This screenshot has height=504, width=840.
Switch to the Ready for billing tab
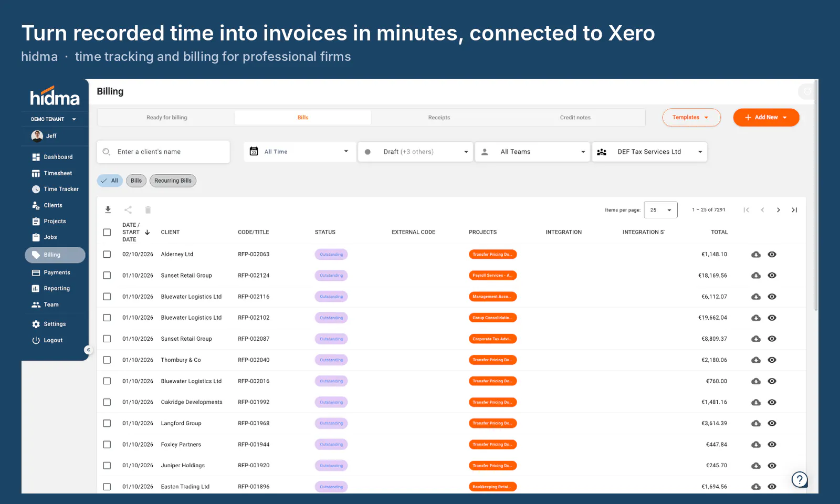(166, 118)
